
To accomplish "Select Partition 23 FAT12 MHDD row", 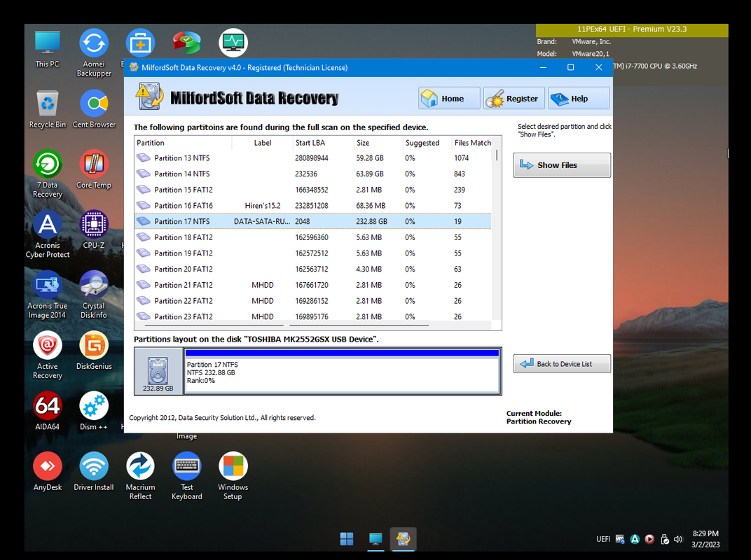I will pos(313,316).
